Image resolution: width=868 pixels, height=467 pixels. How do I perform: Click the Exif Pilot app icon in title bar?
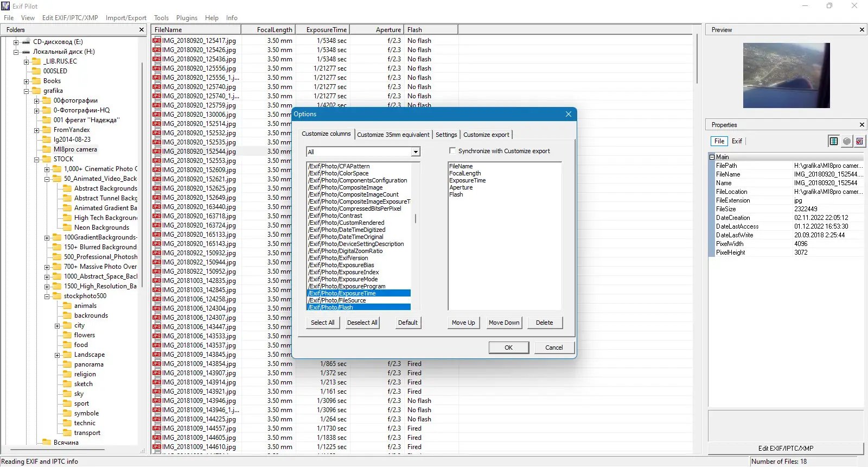(6, 6)
